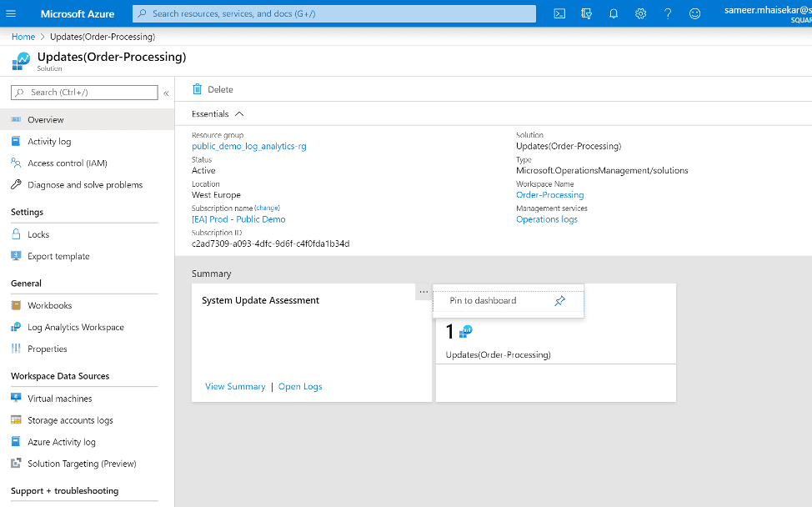Screen dimensions: 812x507
Task: Open Virtual machines data source
Action: [x=87, y=399]
